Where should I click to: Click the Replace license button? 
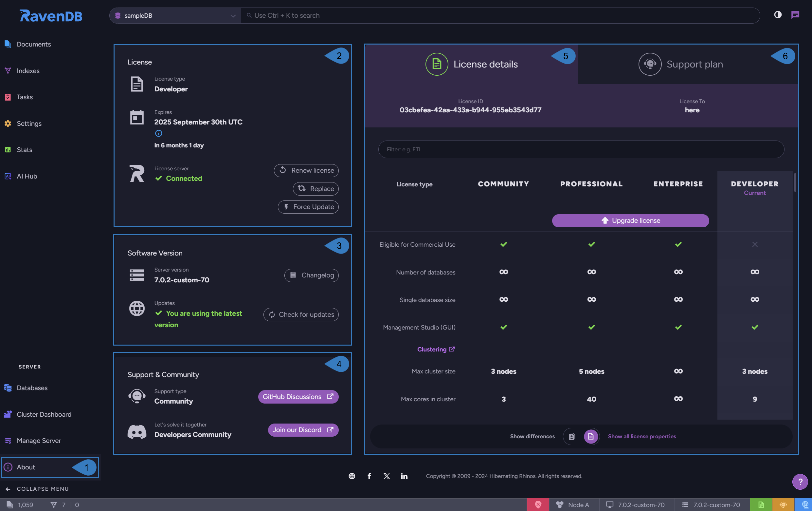point(316,188)
